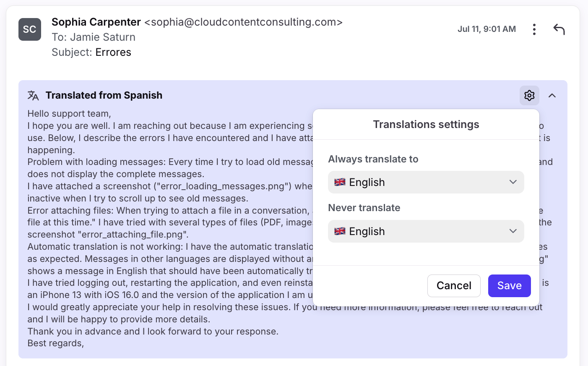Click the translation settings gear icon

(x=529, y=96)
